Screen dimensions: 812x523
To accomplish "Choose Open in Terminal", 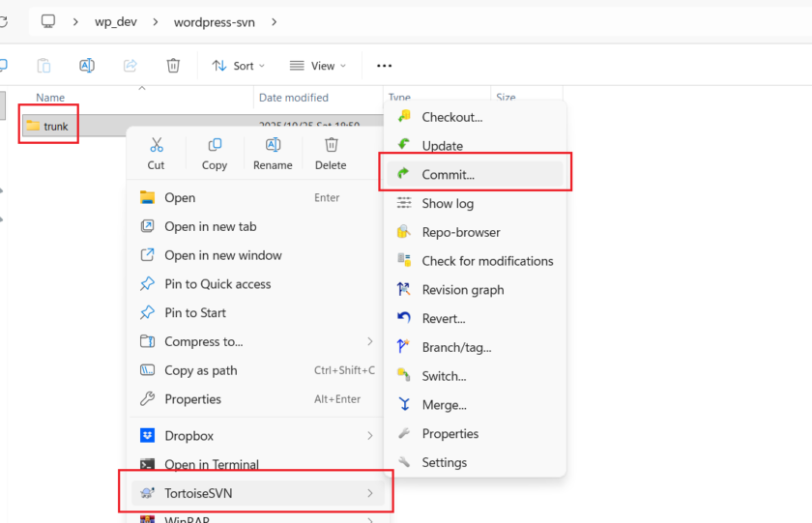I will point(257,464).
